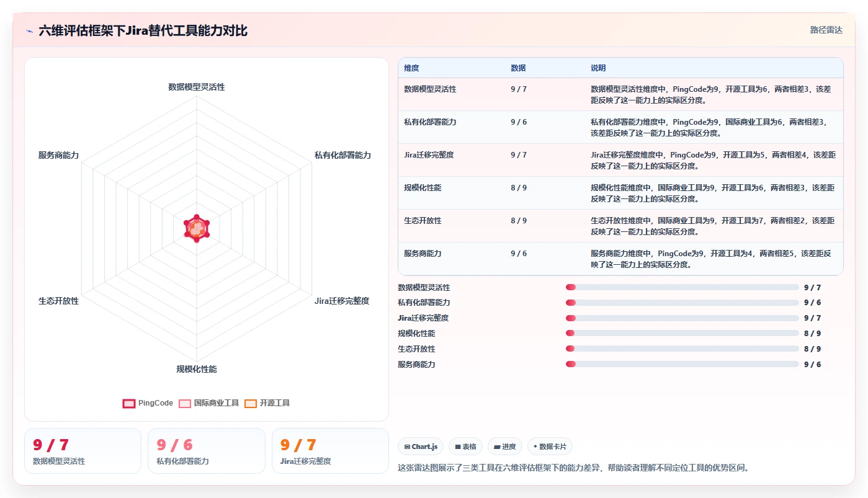868x498 pixels.
Task: Click the radar axis label 生态开放性
Action: point(59,301)
